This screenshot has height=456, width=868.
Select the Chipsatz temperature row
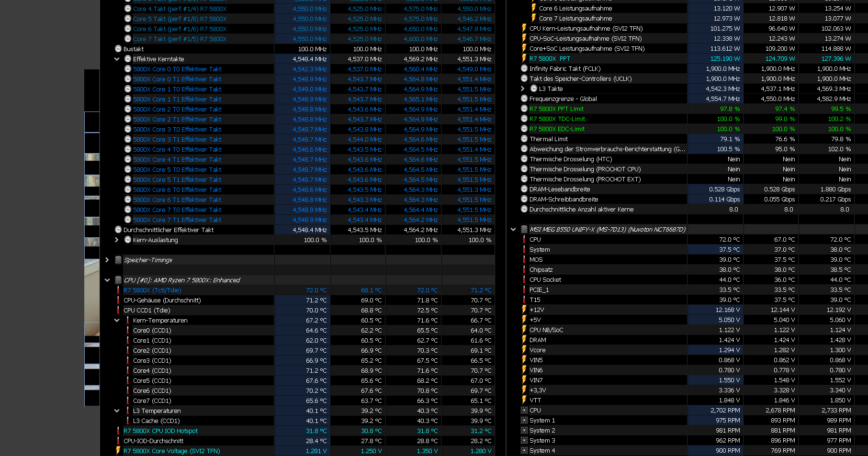coord(687,269)
